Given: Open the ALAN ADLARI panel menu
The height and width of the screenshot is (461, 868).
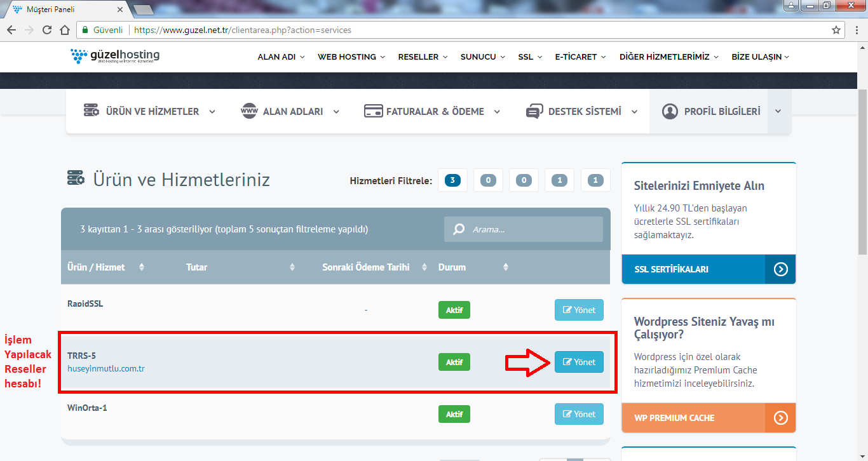Looking at the screenshot, I should 290,111.
